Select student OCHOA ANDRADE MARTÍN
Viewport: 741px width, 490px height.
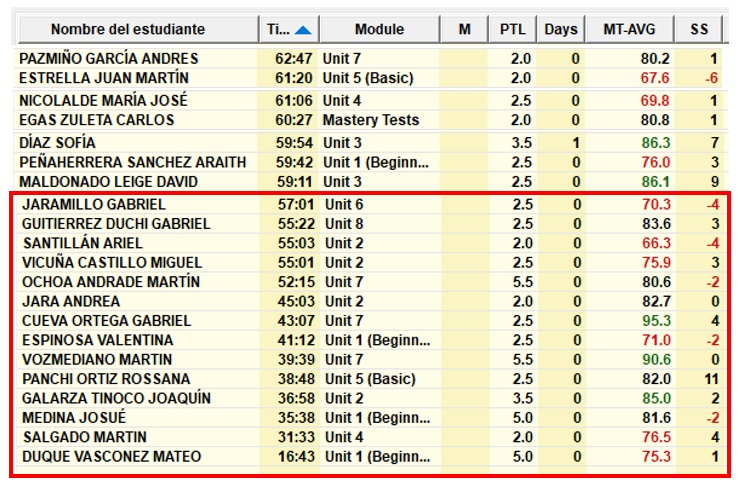coord(111,282)
